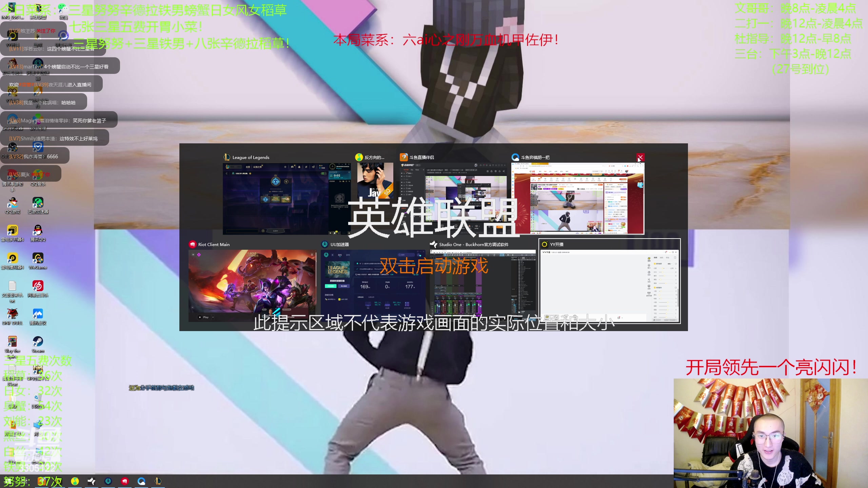Image resolution: width=868 pixels, height=488 pixels.
Task: Open the QQ浏览器 desktop shortcut
Action: [13, 122]
